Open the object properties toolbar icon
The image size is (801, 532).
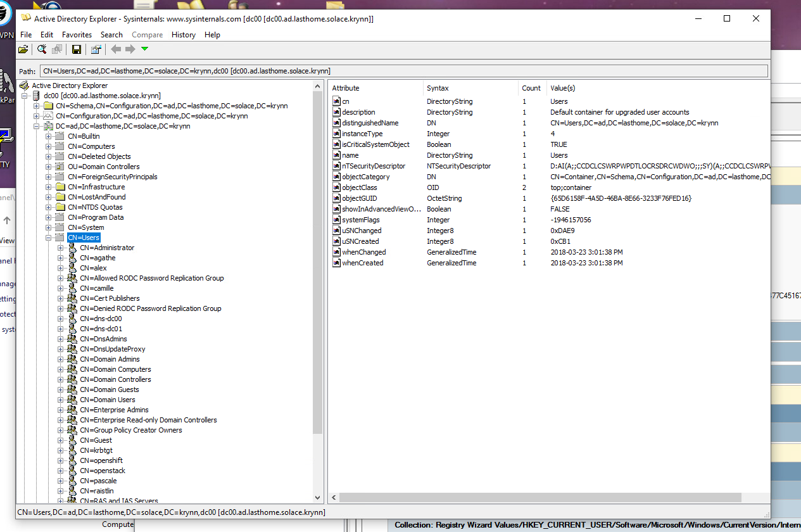coord(96,49)
